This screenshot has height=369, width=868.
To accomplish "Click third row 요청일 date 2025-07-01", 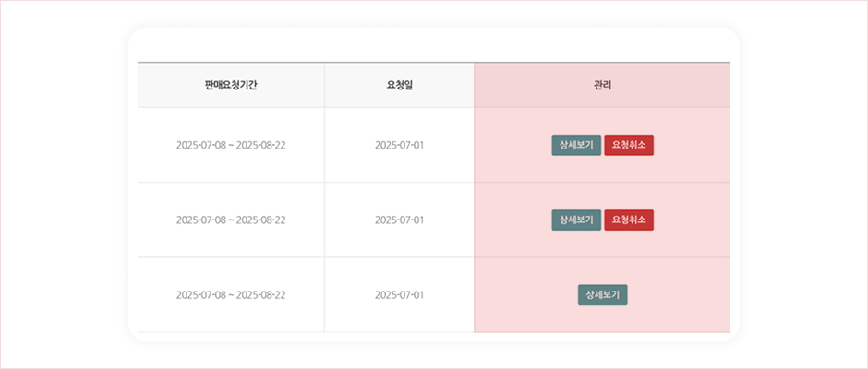I will [x=399, y=294].
